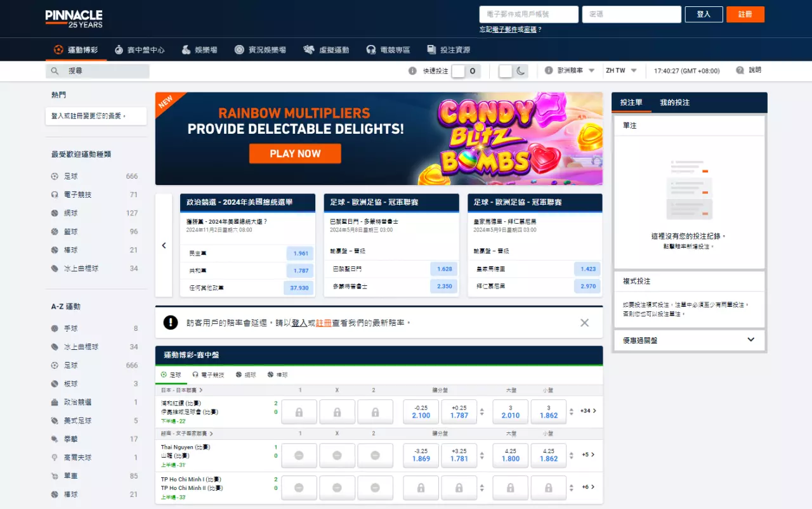Click the 註冊 link in the guest notice
The width and height of the screenshot is (812, 509).
324,323
